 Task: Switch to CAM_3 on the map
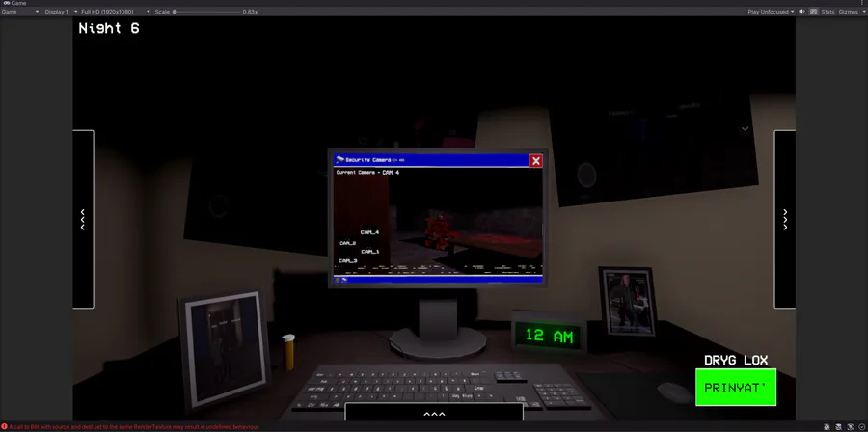point(347,260)
